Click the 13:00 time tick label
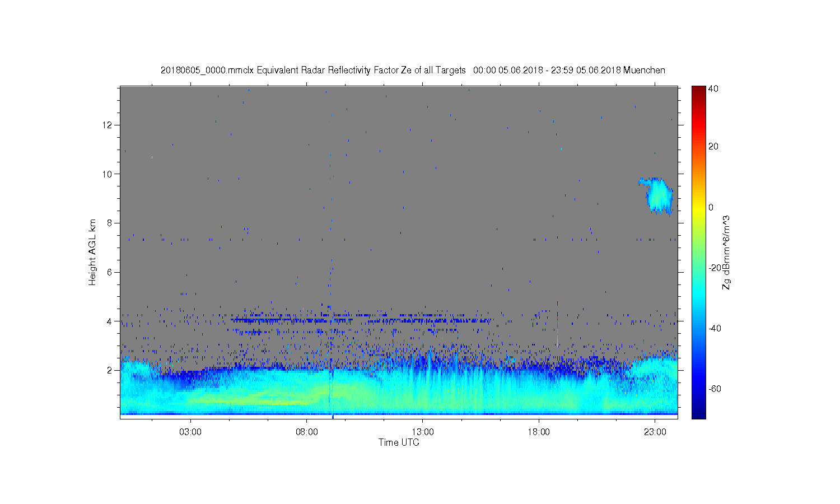 pyautogui.click(x=423, y=432)
